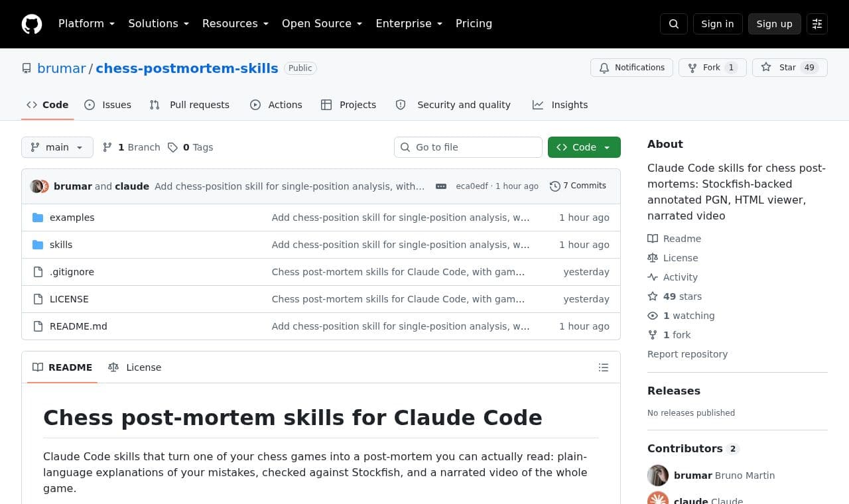Open appearance settings sliders icon
Image resolution: width=849 pixels, height=504 pixels.
tap(817, 24)
